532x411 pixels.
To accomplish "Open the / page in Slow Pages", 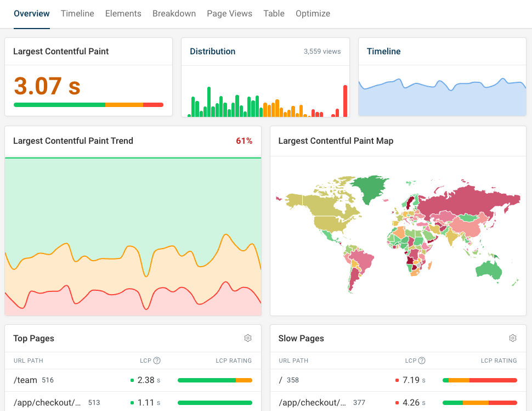I will [x=398, y=380].
